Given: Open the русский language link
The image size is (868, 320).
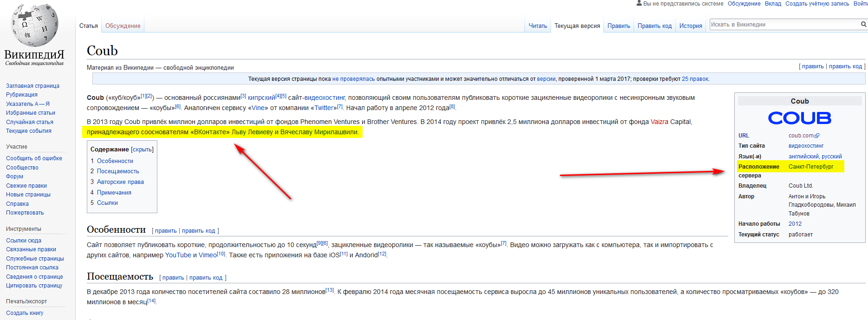Looking at the screenshot, I should pos(831,157).
